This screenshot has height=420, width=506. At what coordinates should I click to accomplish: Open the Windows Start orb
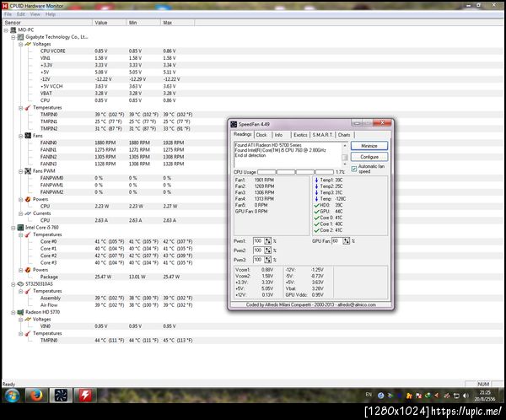[13, 396]
